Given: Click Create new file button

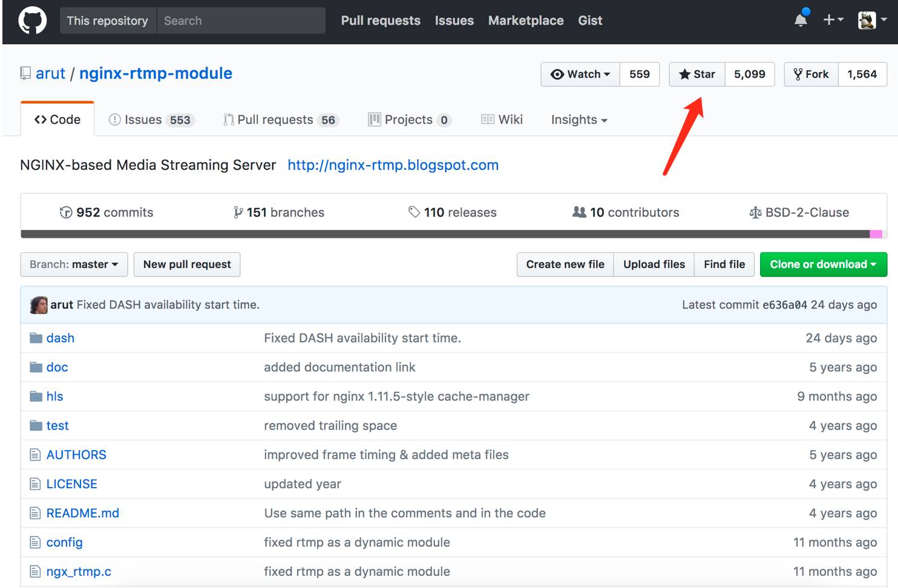Looking at the screenshot, I should (x=565, y=264).
